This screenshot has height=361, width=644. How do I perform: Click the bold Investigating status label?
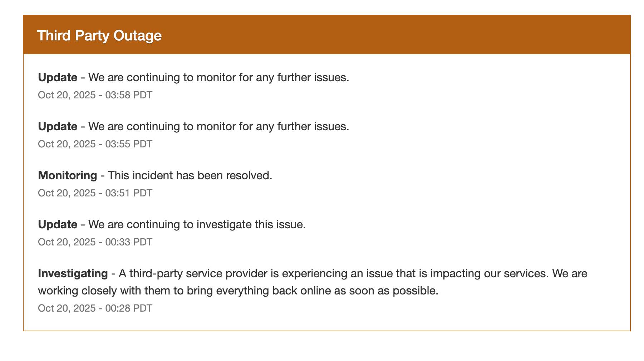pos(73,273)
